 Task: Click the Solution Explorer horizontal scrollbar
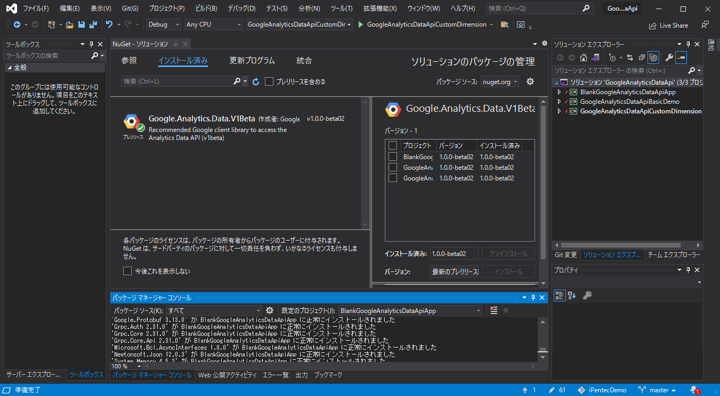coord(621,245)
